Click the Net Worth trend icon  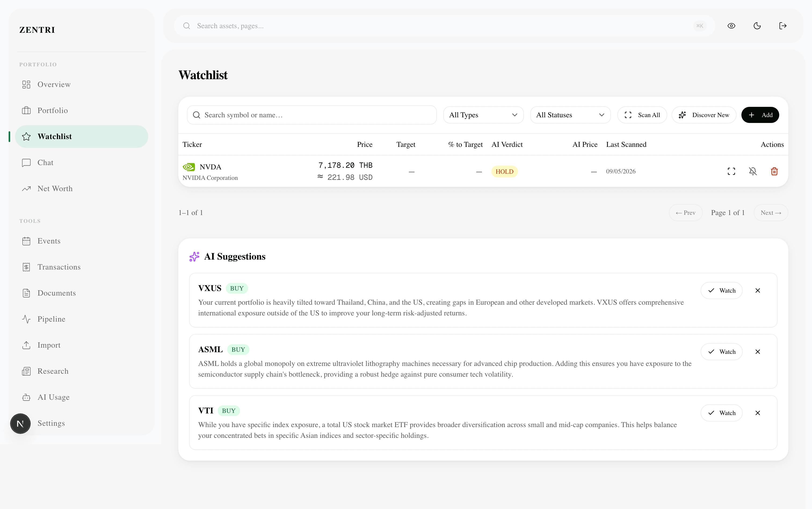(x=26, y=188)
